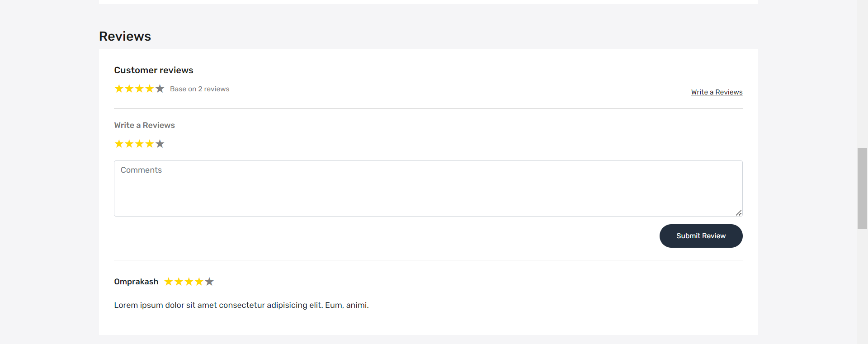Click the gray fifth star beside Base on 2 reviews
Viewport: 868px width, 344px height.
click(x=160, y=89)
